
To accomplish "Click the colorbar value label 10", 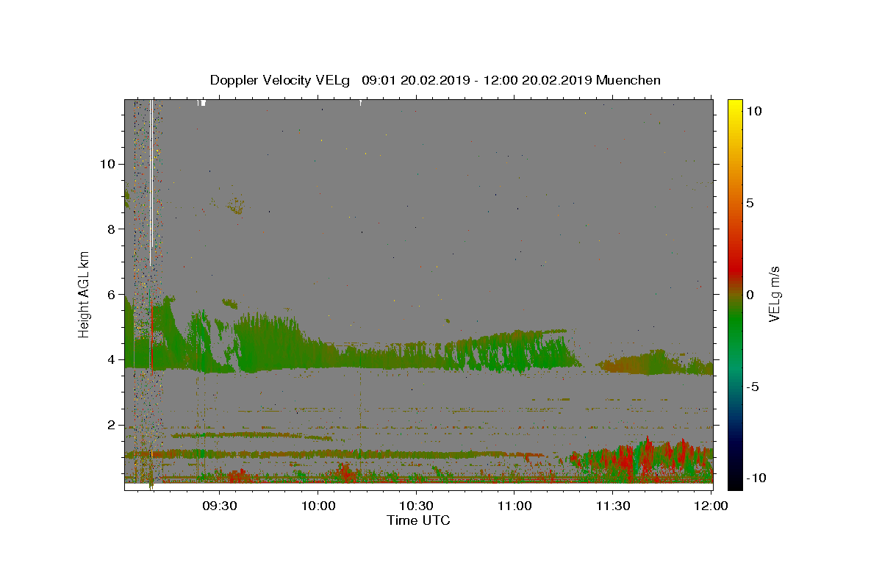I will point(753,111).
